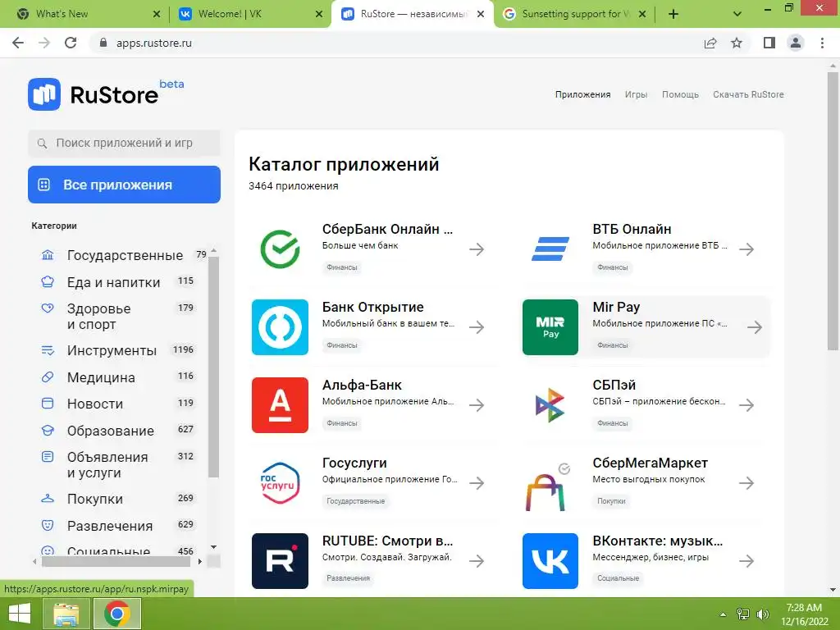Open the Chrome side panel icon
This screenshot has width=840, height=630.
(769, 43)
